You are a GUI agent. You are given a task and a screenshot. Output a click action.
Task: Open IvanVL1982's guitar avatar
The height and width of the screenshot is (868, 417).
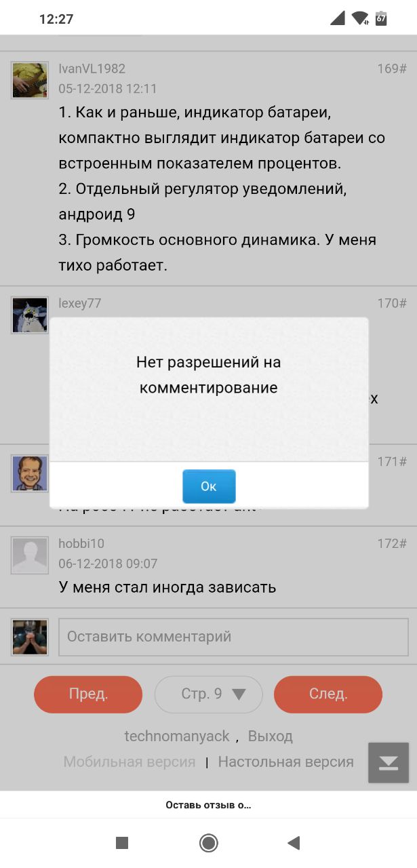[30, 81]
